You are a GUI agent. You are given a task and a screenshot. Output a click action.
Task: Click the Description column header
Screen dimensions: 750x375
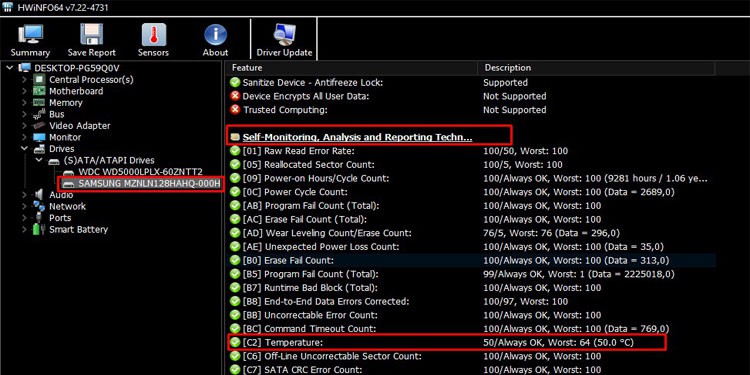pyautogui.click(x=596, y=68)
